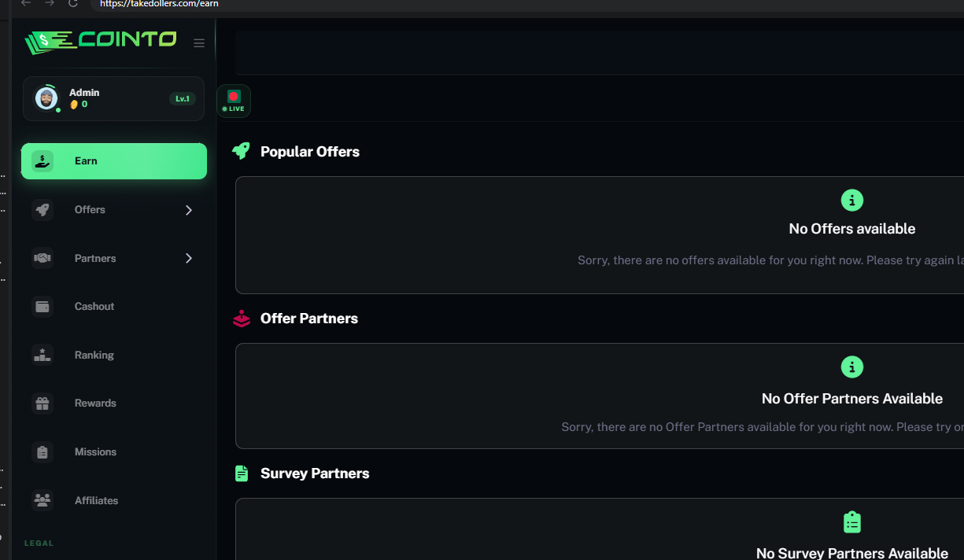Open the Rewards gift icon
Screen dimensions: 964x560
tap(42, 403)
